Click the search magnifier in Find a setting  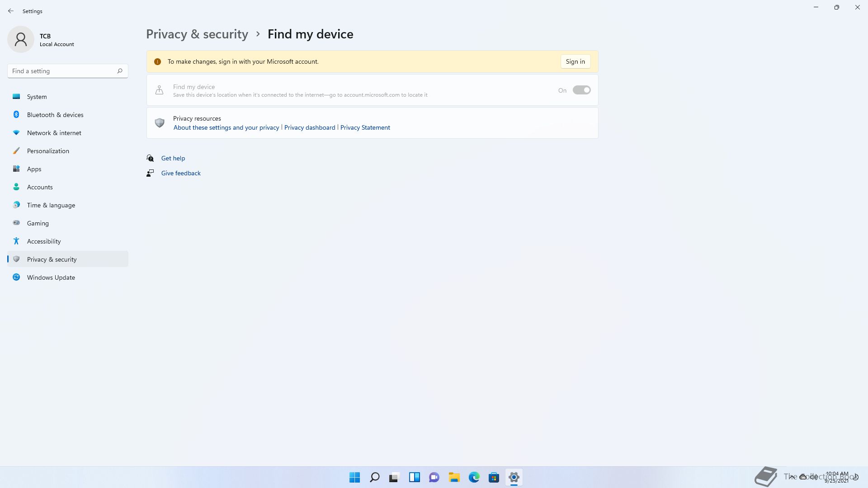tap(120, 71)
